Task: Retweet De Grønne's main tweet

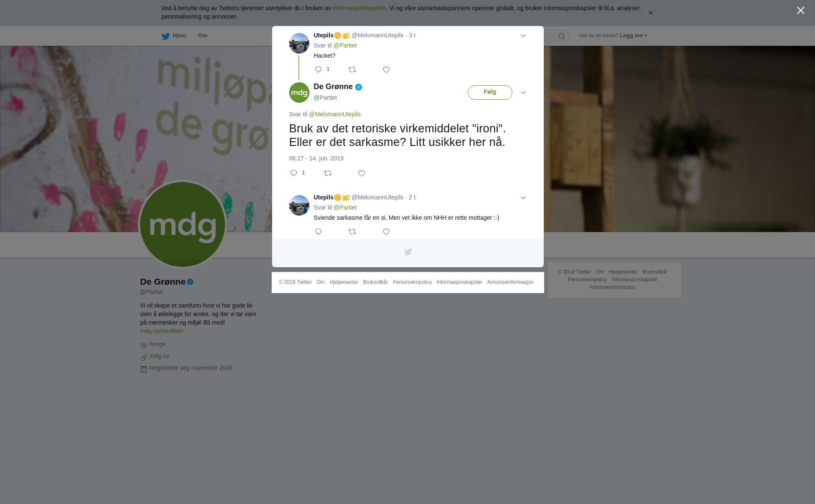Action: [x=328, y=173]
